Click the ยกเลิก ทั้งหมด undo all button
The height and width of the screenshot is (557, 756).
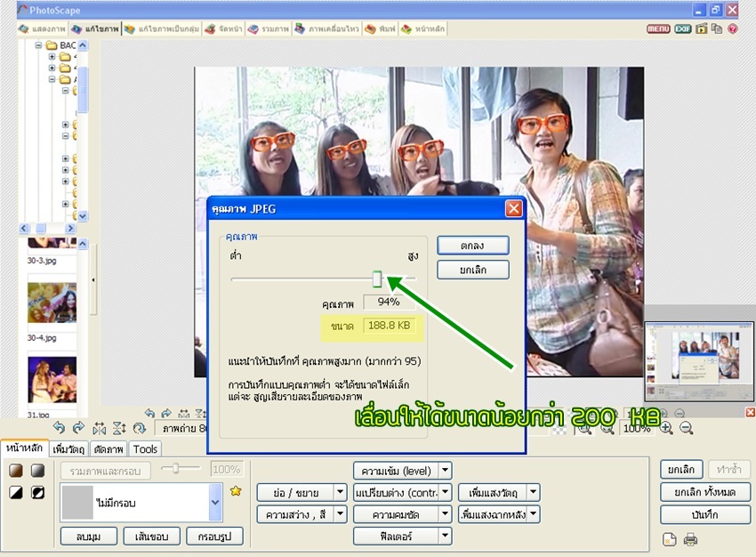click(705, 492)
